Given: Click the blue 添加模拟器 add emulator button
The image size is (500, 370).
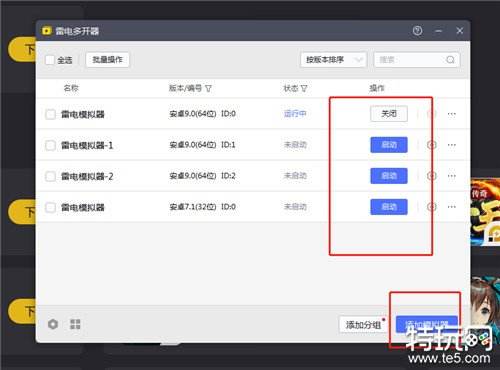Looking at the screenshot, I should pyautogui.click(x=427, y=324).
